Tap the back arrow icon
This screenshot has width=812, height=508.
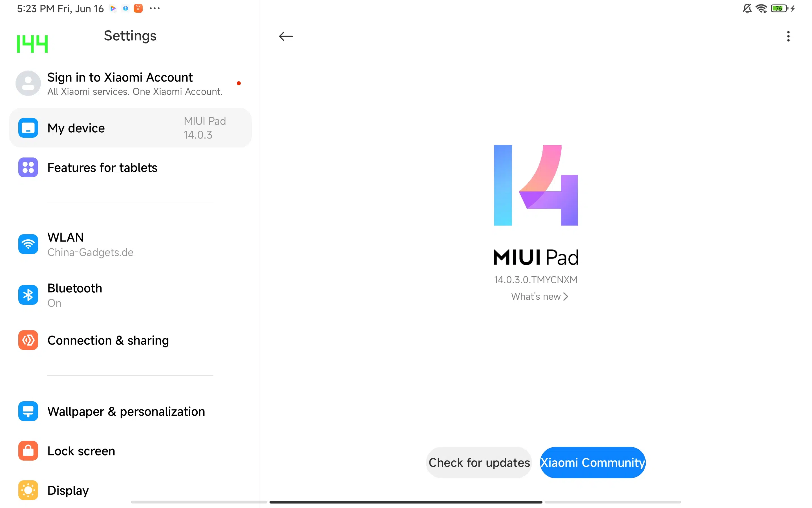(x=286, y=36)
